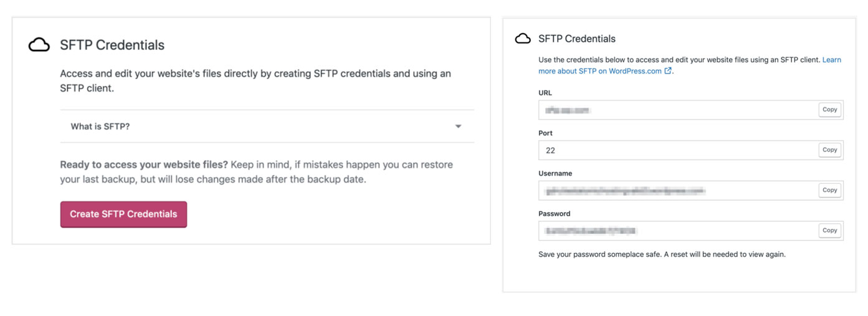868x316 pixels.
Task: Copy the Port field value
Action: pos(829,150)
